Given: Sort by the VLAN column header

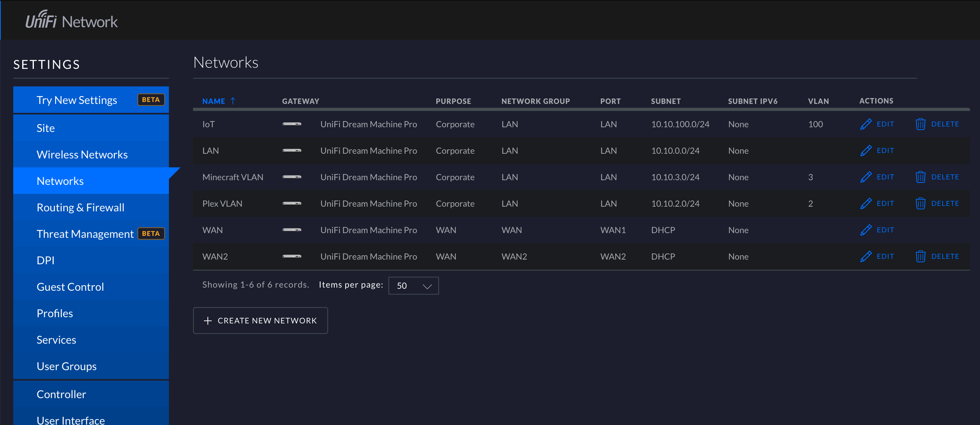Looking at the screenshot, I should point(818,101).
